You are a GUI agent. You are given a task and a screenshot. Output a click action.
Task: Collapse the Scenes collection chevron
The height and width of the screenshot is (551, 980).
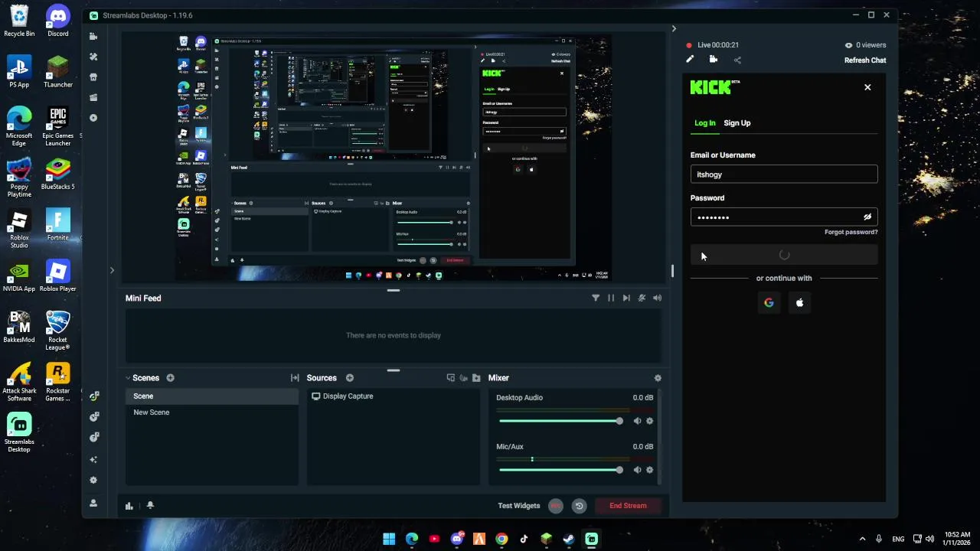coord(129,378)
